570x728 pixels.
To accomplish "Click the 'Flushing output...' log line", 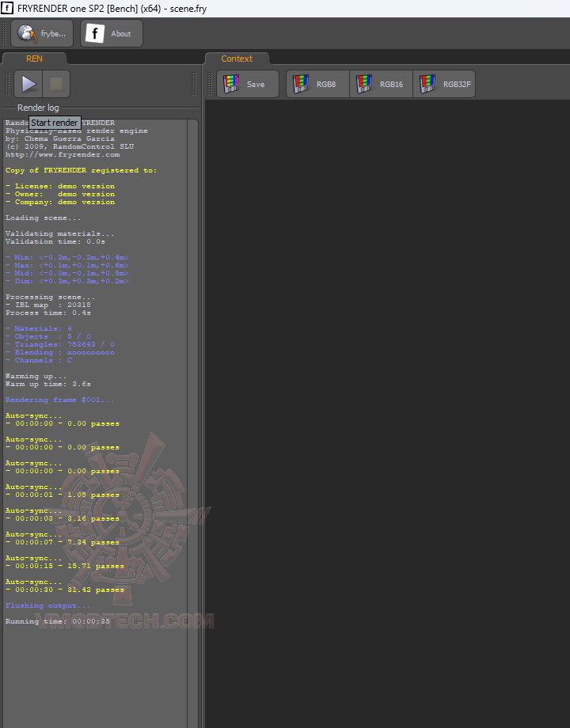I will click(47, 605).
